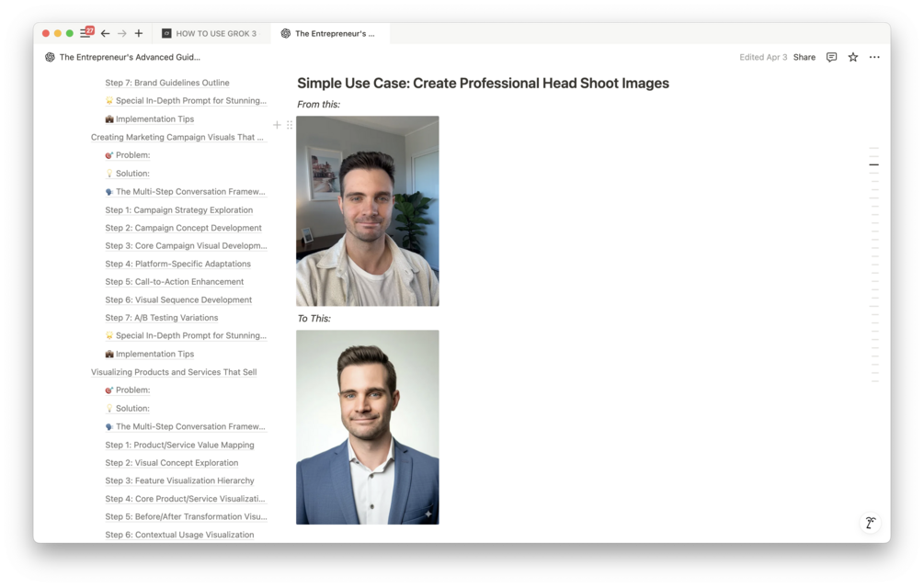
Task: Click the Notion AI floating button
Action: pos(871,522)
